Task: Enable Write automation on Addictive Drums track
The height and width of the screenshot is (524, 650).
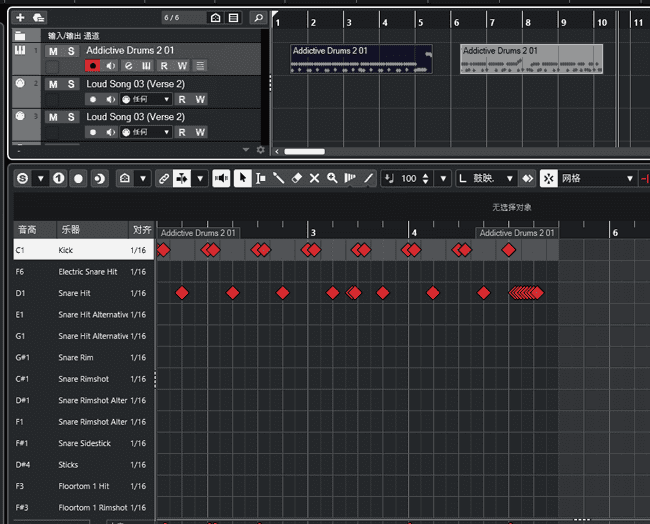Action: (x=182, y=66)
